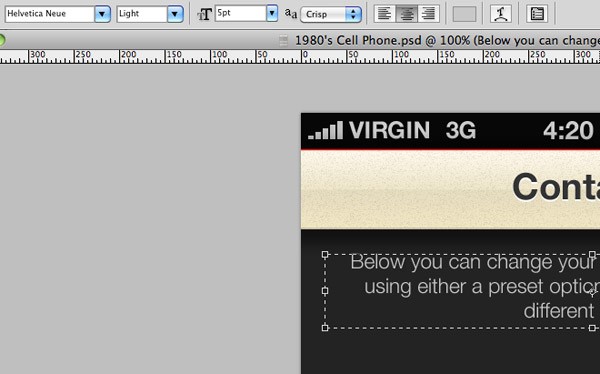The width and height of the screenshot is (600, 374).
Task: Toggle the Character and Paragraph panels
Action: 536,14
